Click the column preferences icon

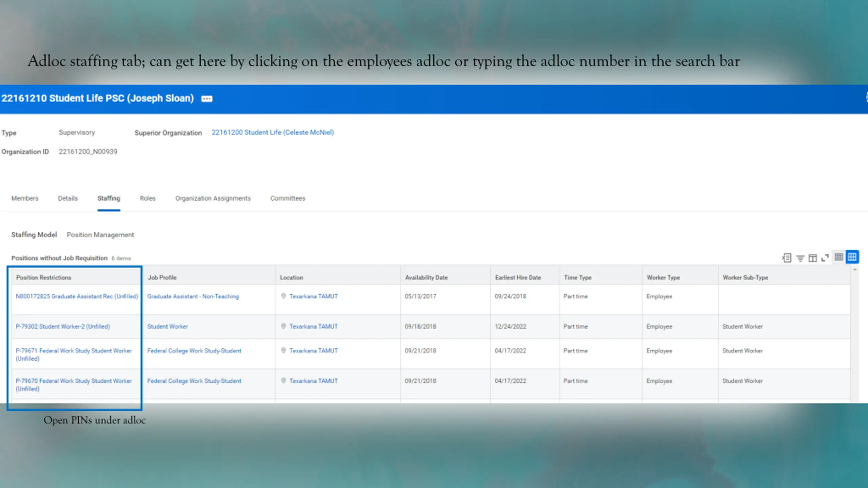(x=813, y=258)
